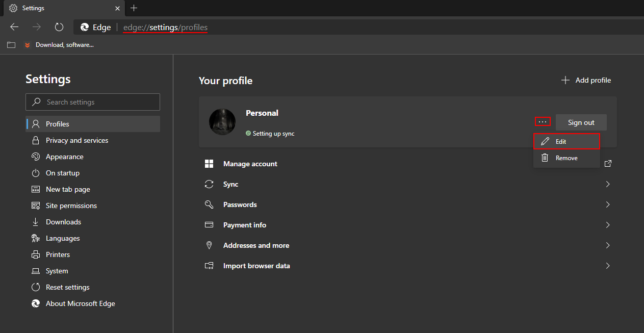Click the Addresses location pin icon
644x333 pixels.
coord(209,245)
